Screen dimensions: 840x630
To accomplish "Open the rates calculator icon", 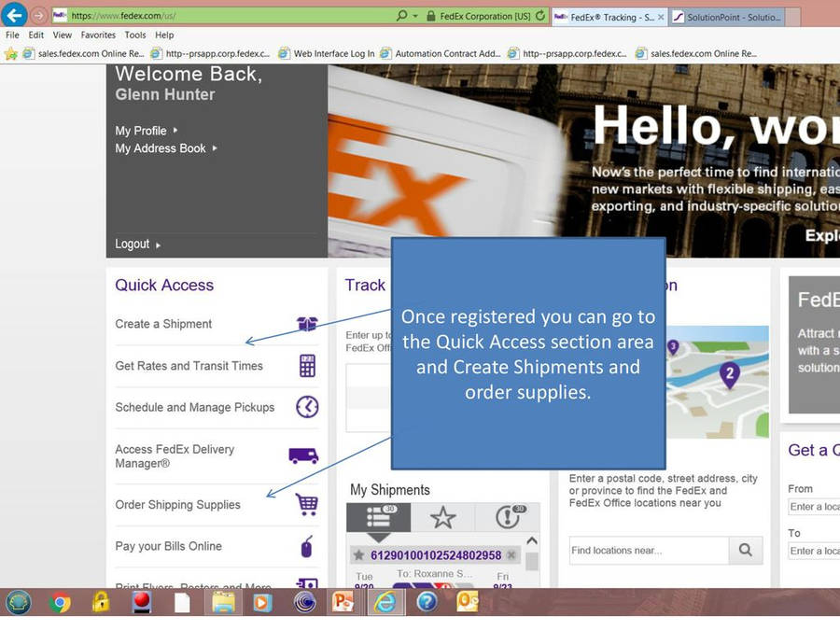I will point(307,366).
